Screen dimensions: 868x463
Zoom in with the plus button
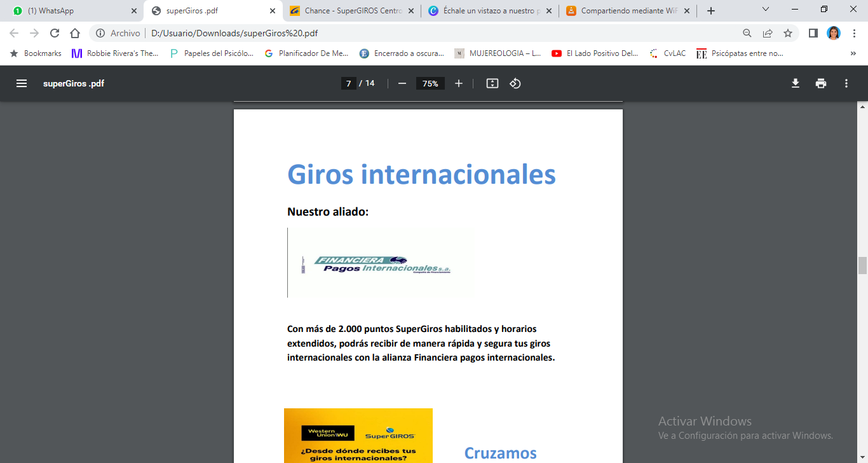459,83
